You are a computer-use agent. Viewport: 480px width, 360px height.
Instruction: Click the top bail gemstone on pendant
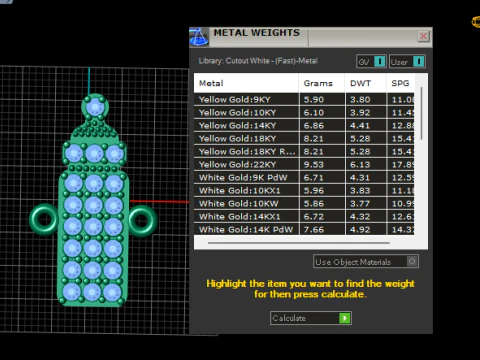95,107
